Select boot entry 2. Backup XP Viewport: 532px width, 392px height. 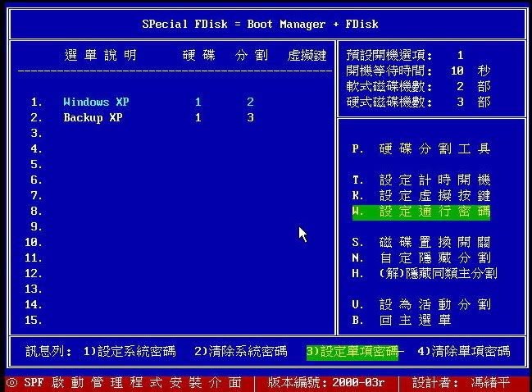(142, 117)
